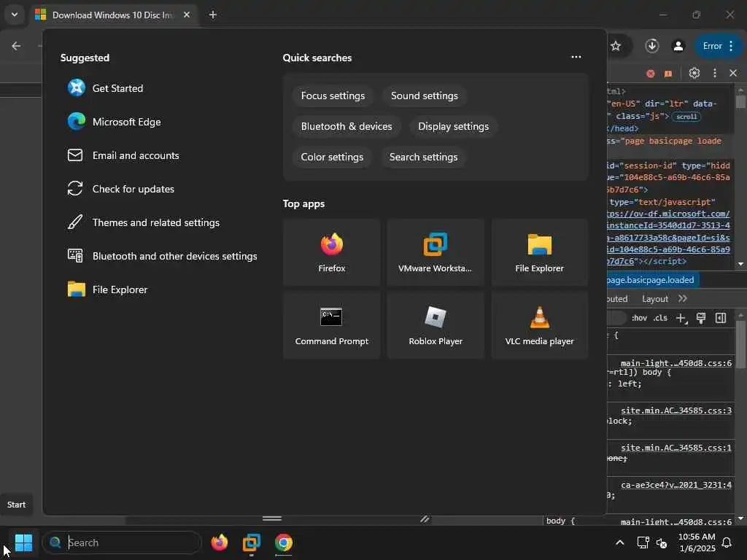Focus the taskbar Search box

pyautogui.click(x=122, y=542)
